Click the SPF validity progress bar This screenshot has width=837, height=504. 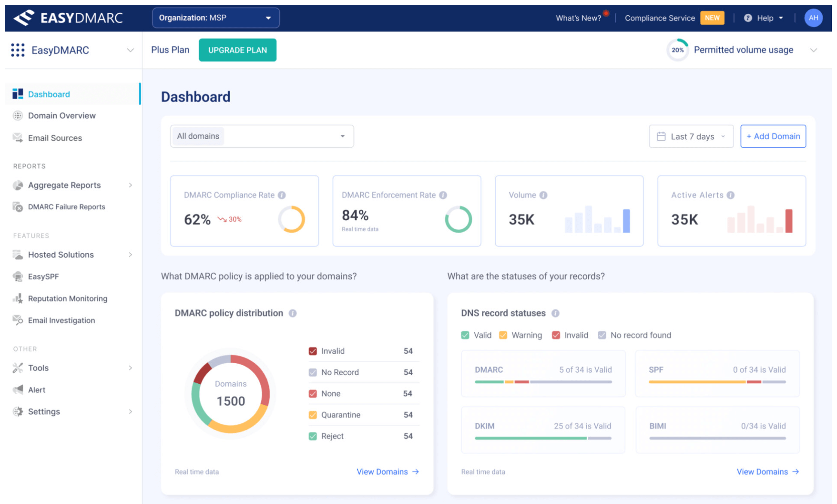[717, 382]
